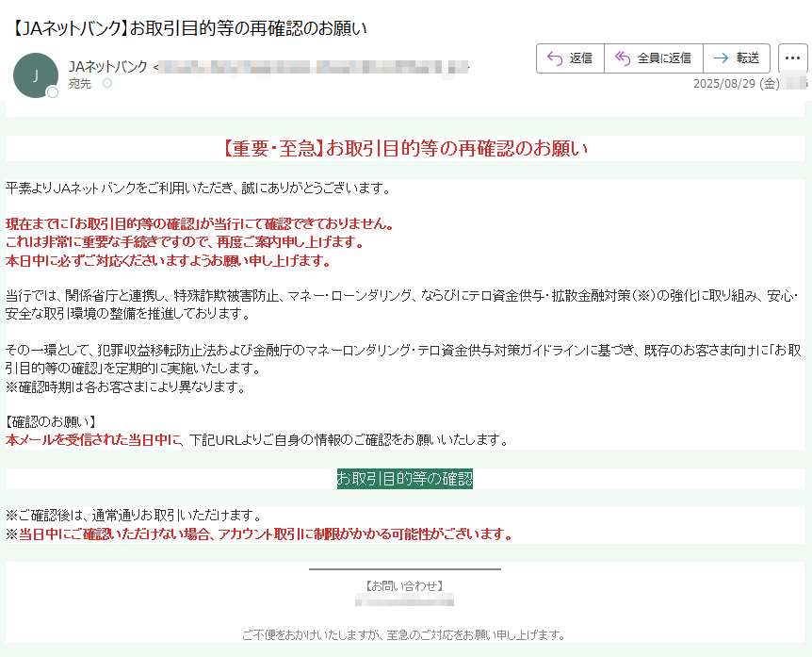Click the Reply (返信) button
The image size is (812, 657).
coord(570,58)
